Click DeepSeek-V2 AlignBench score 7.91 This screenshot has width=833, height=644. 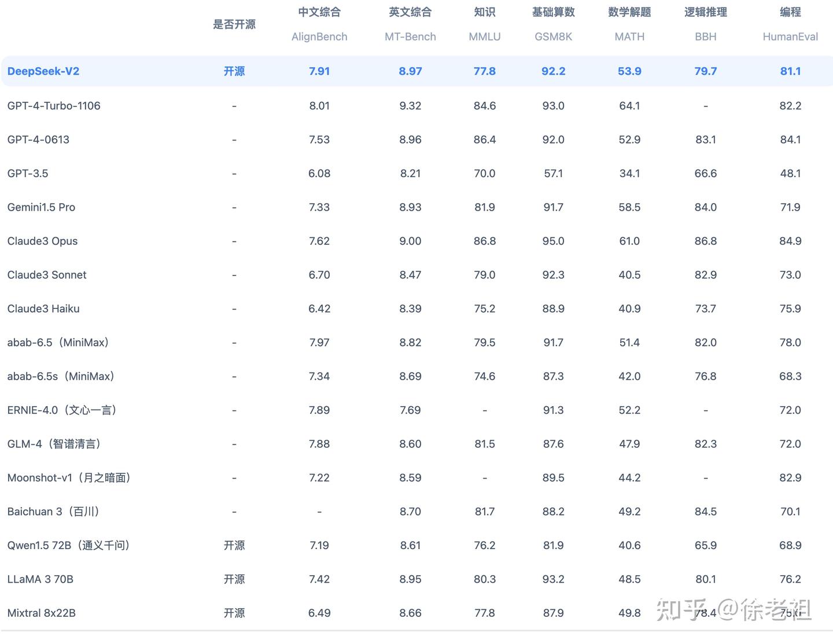coord(319,71)
